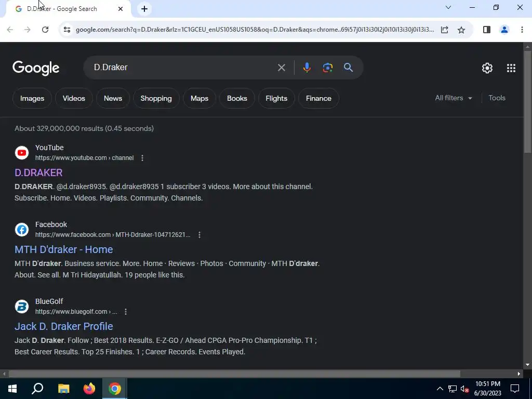532x399 pixels.
Task: Filter results by Books
Action: pos(237,98)
